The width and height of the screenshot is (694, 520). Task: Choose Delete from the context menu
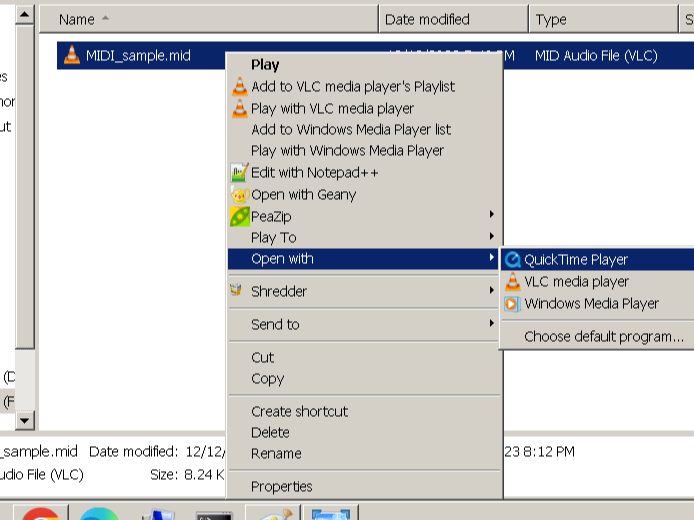click(365, 432)
